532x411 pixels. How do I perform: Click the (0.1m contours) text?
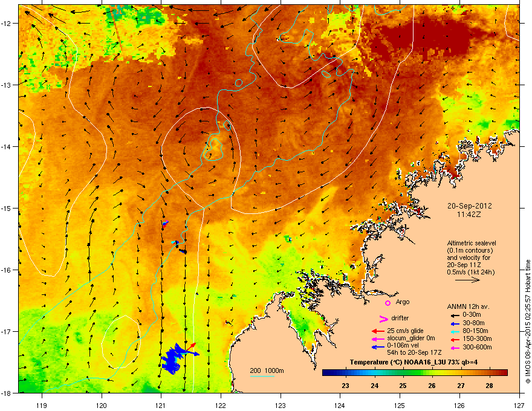tap(470, 251)
